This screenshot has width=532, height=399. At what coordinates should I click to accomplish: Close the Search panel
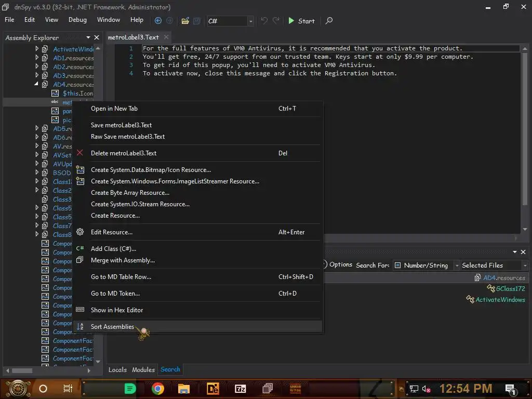523,252
